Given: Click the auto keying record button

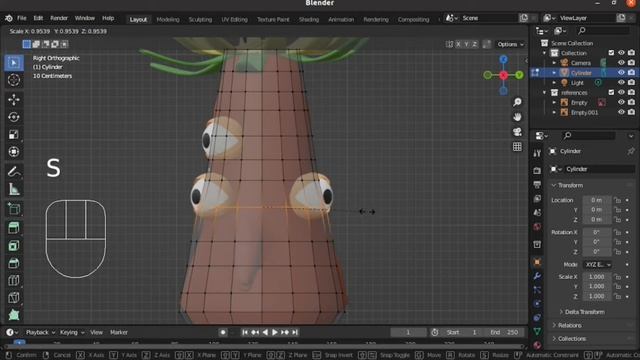Looking at the screenshot, I should (223, 332).
